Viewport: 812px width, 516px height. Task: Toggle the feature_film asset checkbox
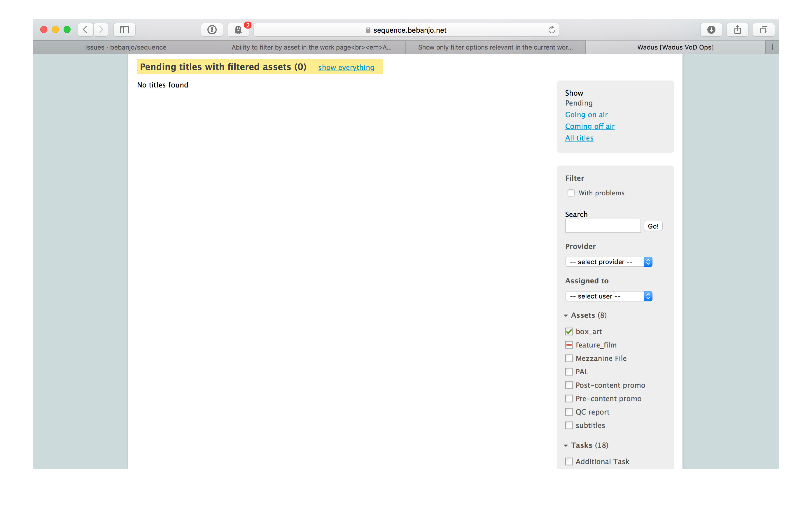pos(569,345)
